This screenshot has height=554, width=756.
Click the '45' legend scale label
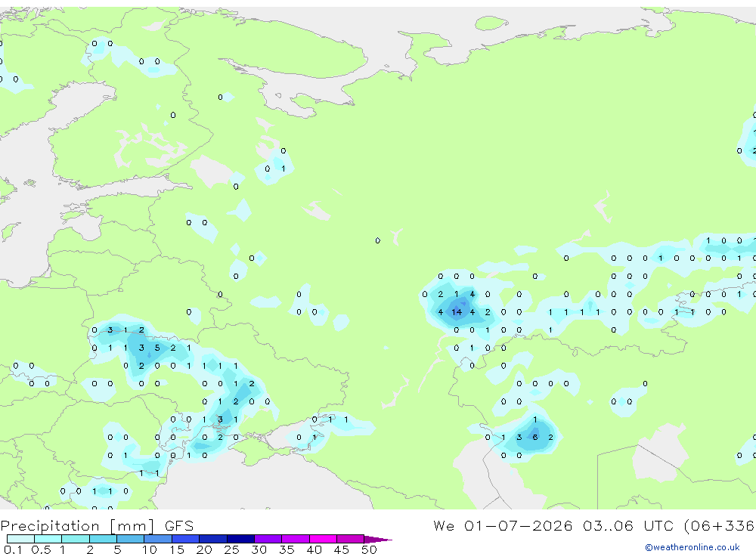[342, 549]
